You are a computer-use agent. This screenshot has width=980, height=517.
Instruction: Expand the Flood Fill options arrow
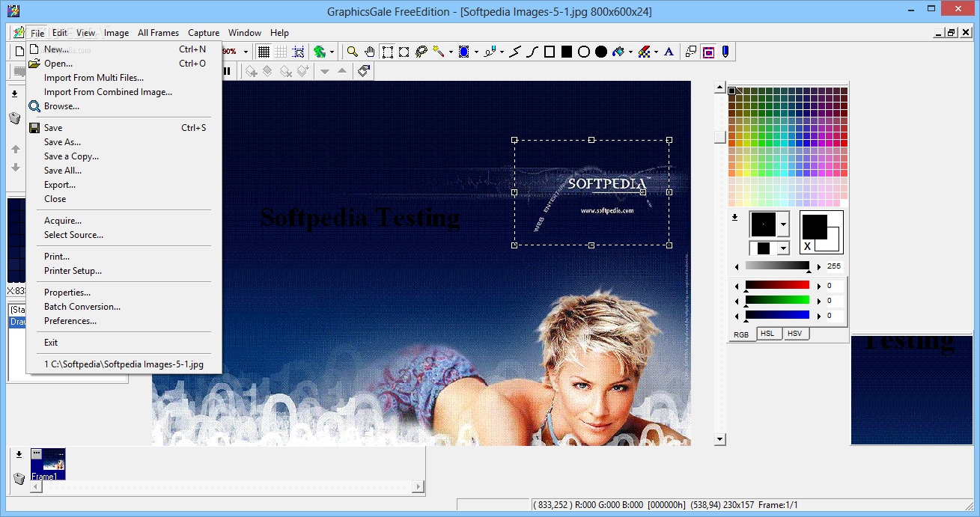click(630, 52)
